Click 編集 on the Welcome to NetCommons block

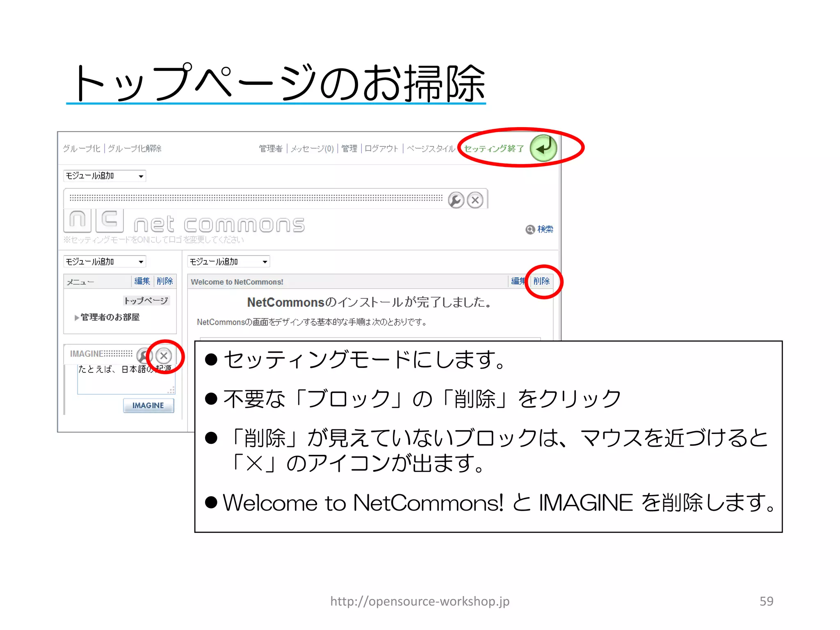pos(518,281)
